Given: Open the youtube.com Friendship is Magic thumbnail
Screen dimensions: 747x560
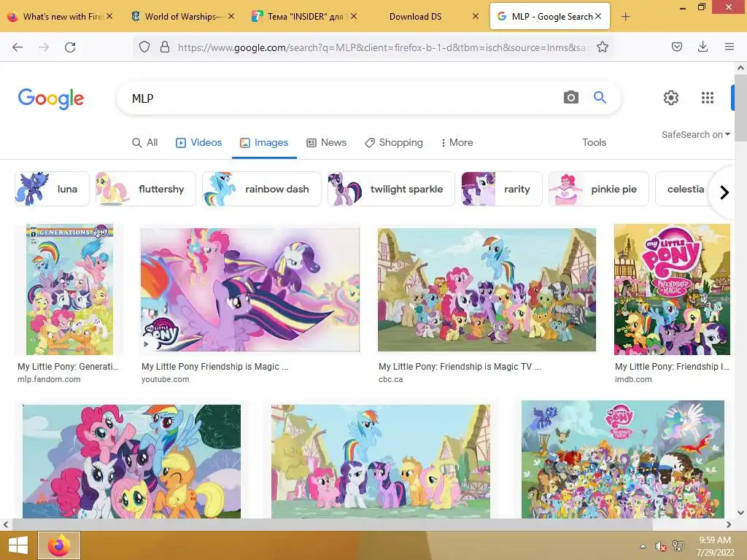Looking at the screenshot, I should click(250, 289).
